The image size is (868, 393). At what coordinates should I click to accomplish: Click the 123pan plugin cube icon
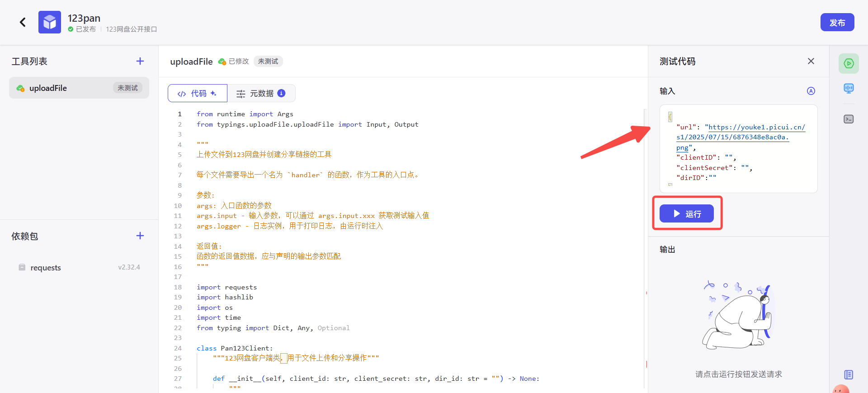pos(50,22)
